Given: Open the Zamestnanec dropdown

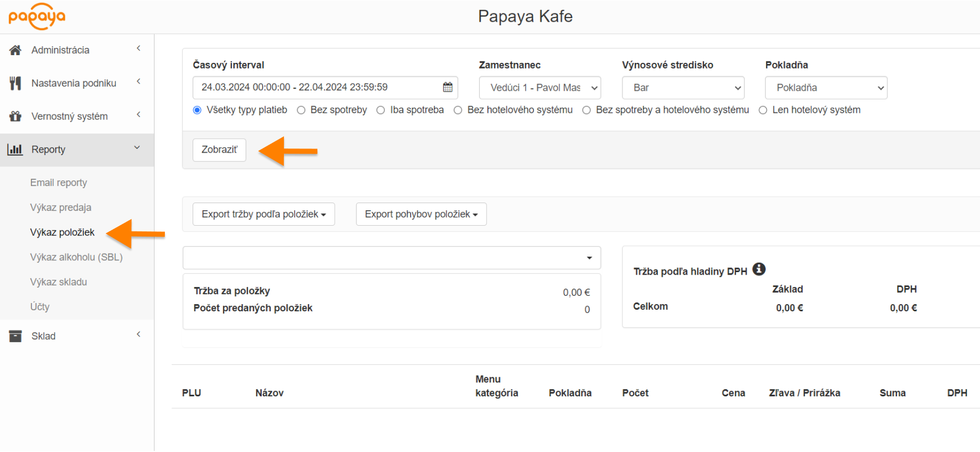Looking at the screenshot, I should [539, 88].
